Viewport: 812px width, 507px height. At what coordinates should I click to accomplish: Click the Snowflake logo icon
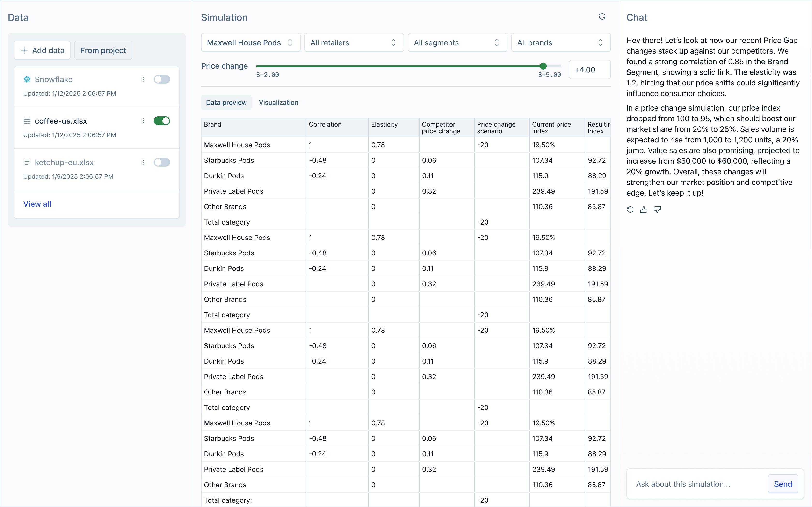[x=27, y=79]
